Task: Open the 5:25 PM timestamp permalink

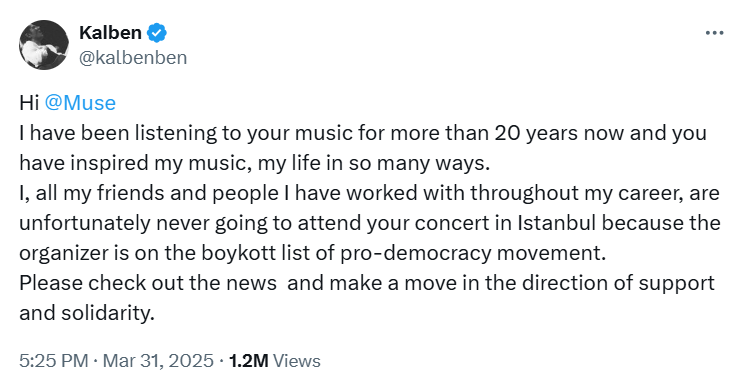Action: (54, 361)
